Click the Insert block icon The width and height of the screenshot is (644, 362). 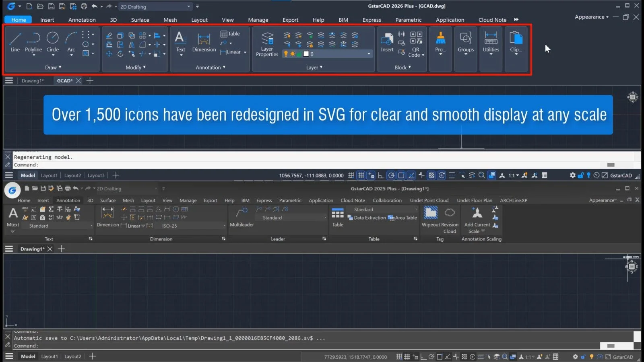[x=387, y=42]
